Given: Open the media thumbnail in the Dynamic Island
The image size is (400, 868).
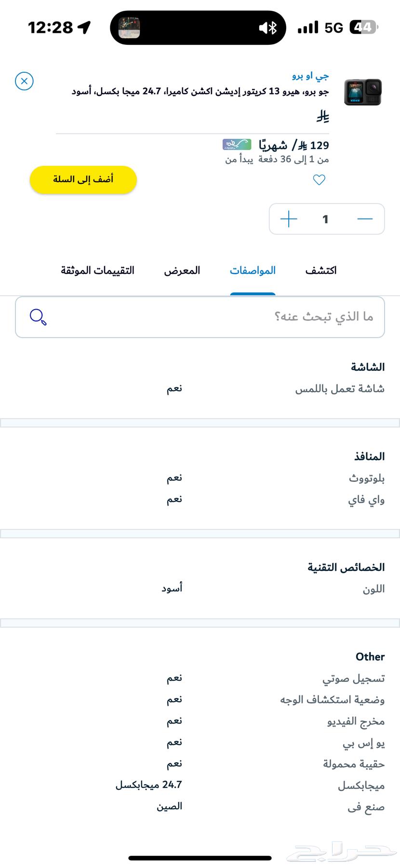Looking at the screenshot, I should (x=129, y=28).
